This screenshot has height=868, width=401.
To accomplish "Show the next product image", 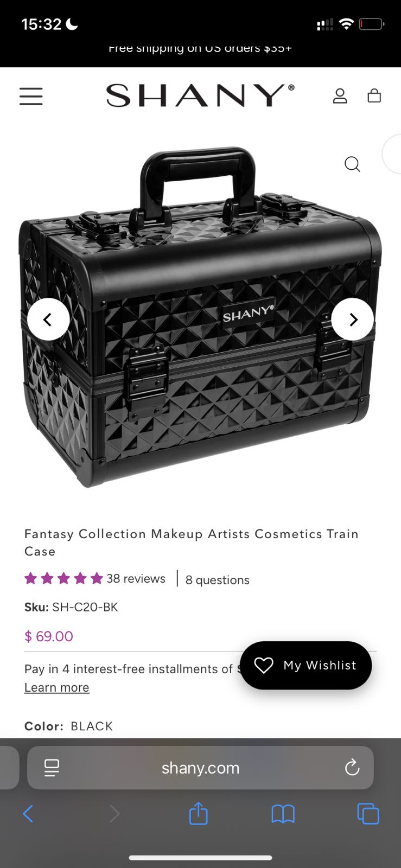I will pos(353,320).
